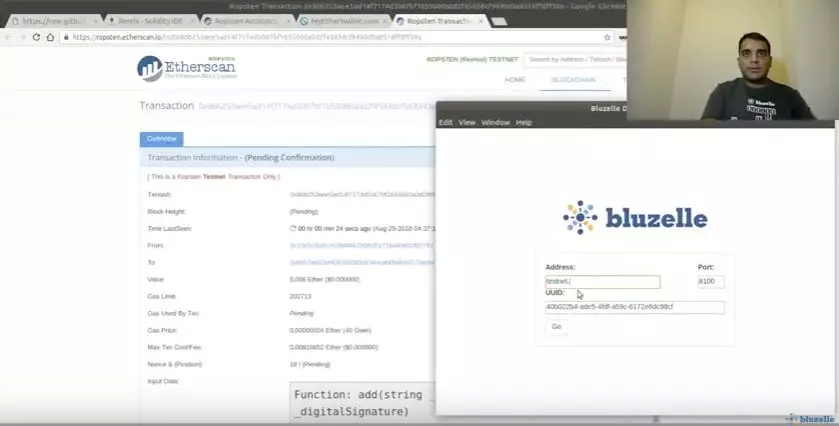Click the Gas Price 40 Gwei value
The width and height of the screenshot is (839, 426).
coord(330,330)
